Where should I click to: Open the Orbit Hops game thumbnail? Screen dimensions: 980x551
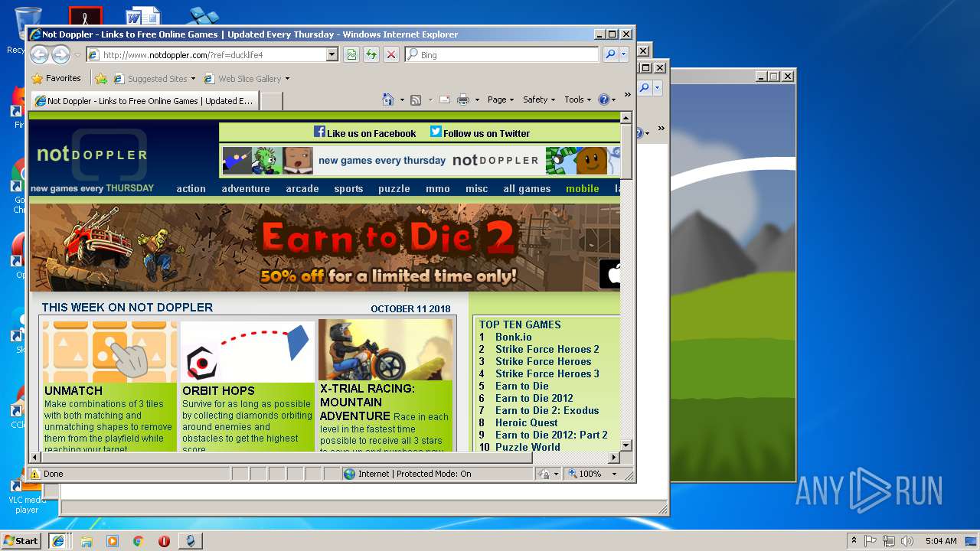(x=247, y=350)
